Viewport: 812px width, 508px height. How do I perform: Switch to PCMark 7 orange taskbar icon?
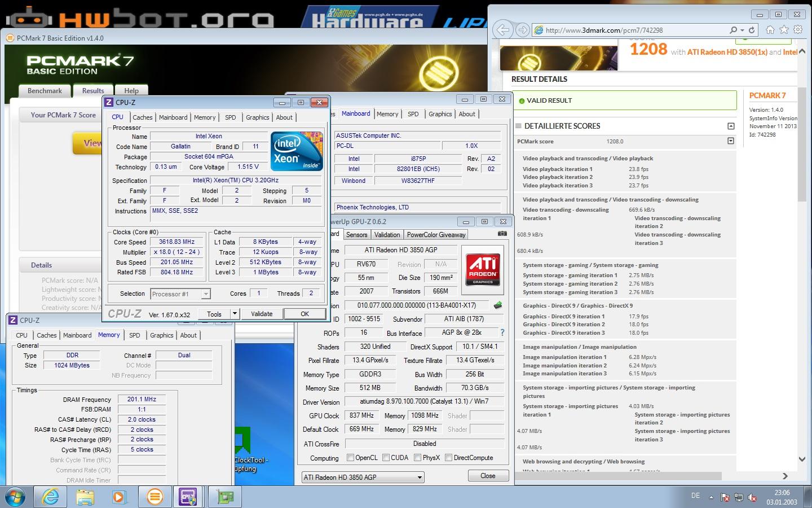[154, 497]
